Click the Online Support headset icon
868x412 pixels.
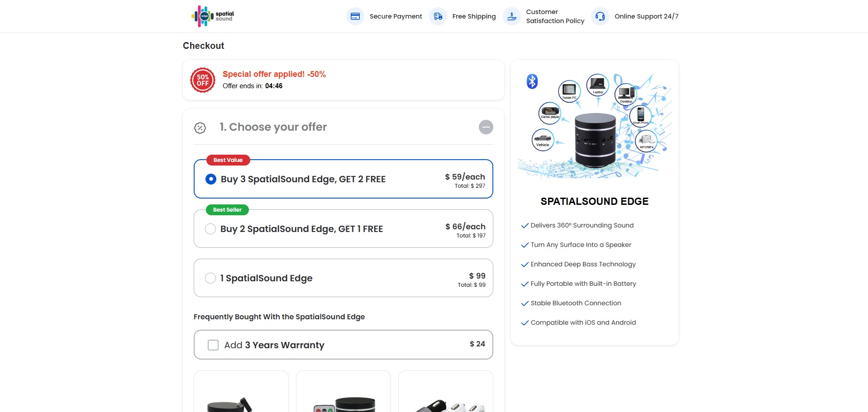tap(600, 16)
